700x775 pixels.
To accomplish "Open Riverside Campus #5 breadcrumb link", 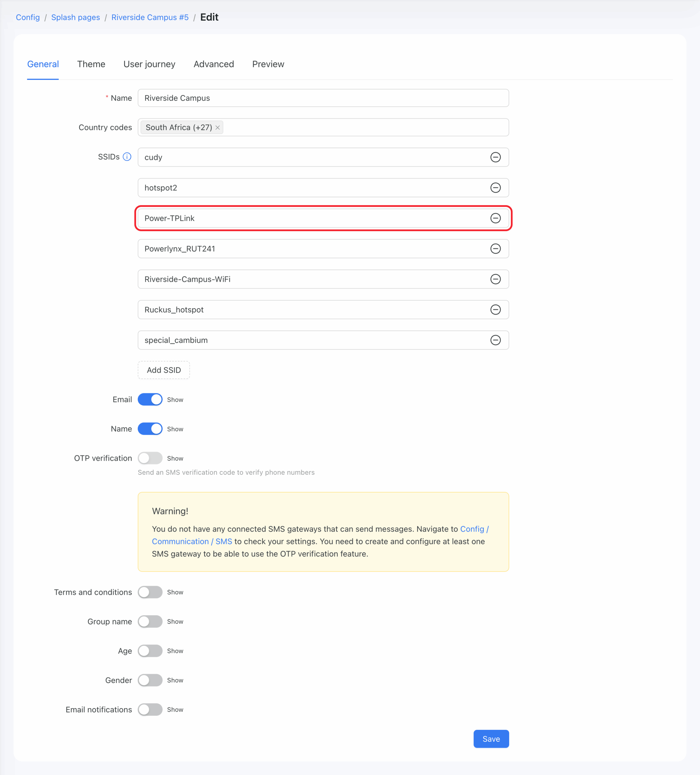I will pyautogui.click(x=150, y=17).
